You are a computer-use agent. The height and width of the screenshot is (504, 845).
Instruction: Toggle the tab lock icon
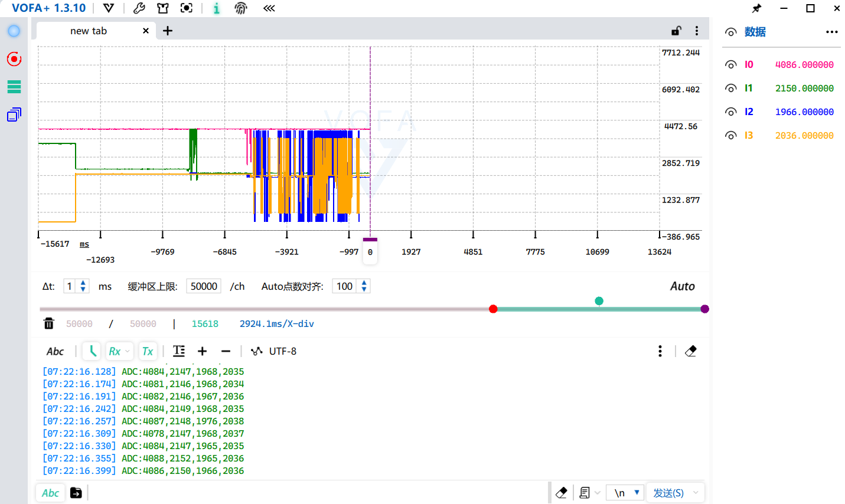[x=677, y=31]
